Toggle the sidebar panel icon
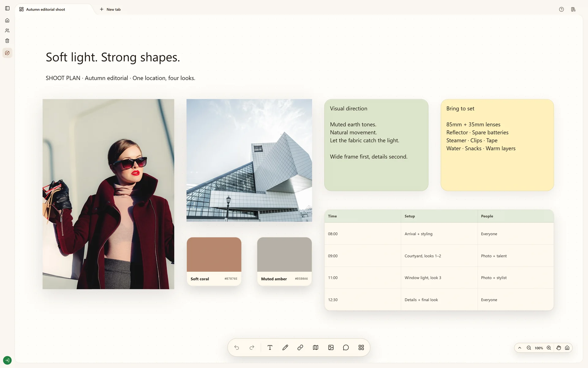 coord(7,8)
